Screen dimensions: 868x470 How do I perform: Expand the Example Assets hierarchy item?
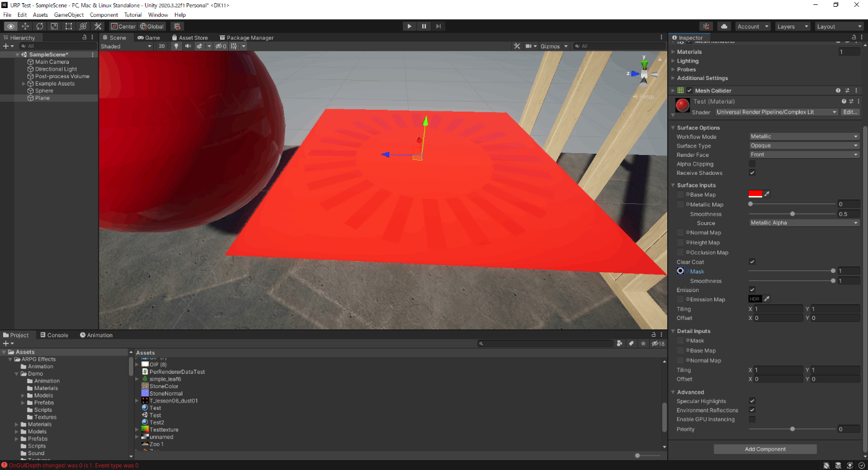[x=24, y=84]
